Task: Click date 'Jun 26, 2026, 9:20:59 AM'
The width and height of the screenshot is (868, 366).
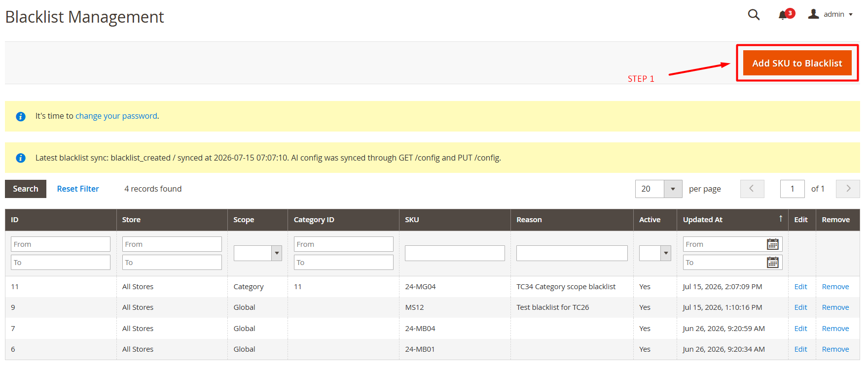Action: [723, 329]
